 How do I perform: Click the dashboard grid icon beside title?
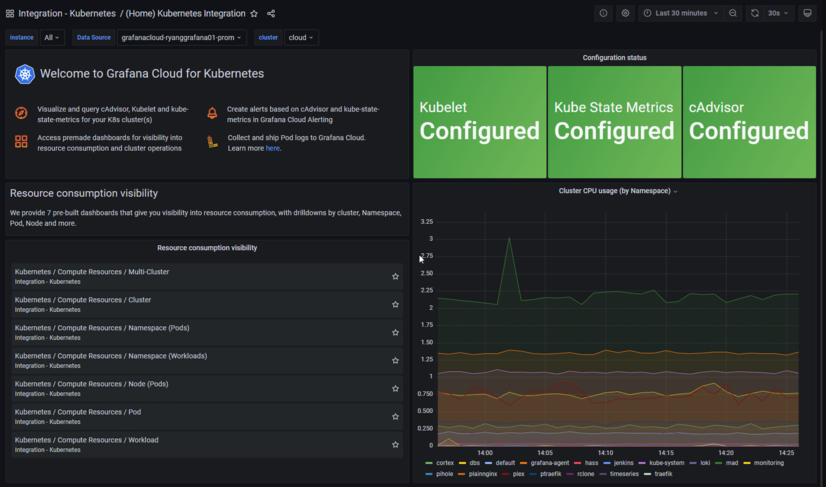pyautogui.click(x=9, y=13)
